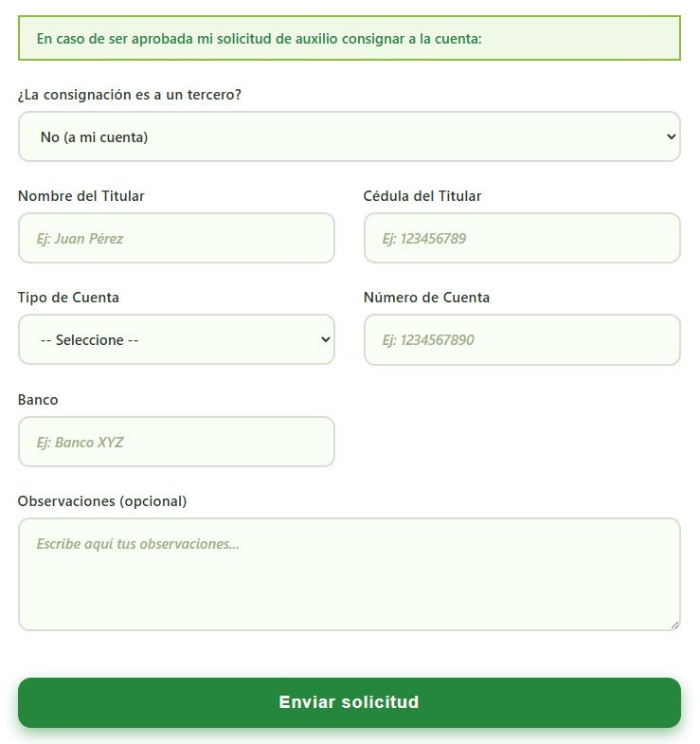Focus the Nombre del Titular input field
Image resolution: width=700 pixels, height=744 pixels.
coord(176,238)
